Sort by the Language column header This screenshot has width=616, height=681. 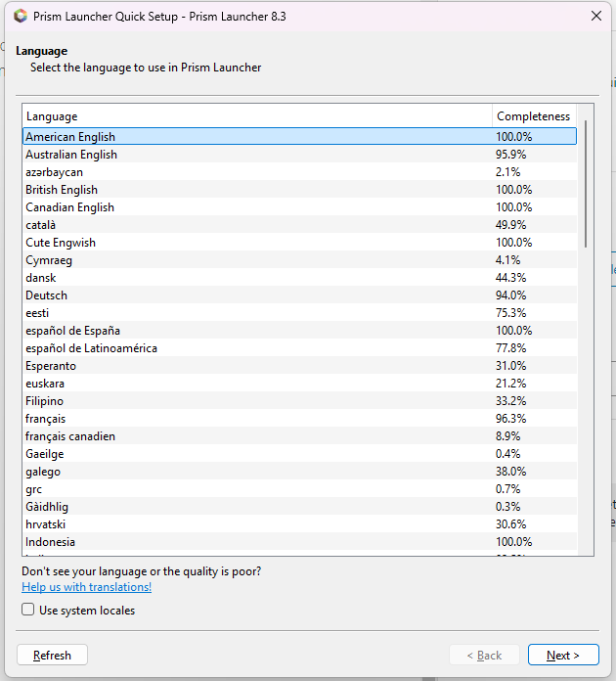257,116
